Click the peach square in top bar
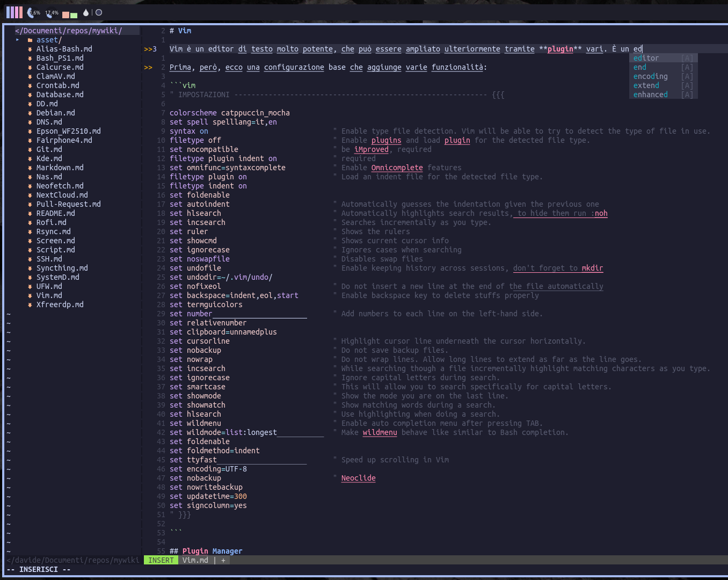 pyautogui.click(x=66, y=15)
